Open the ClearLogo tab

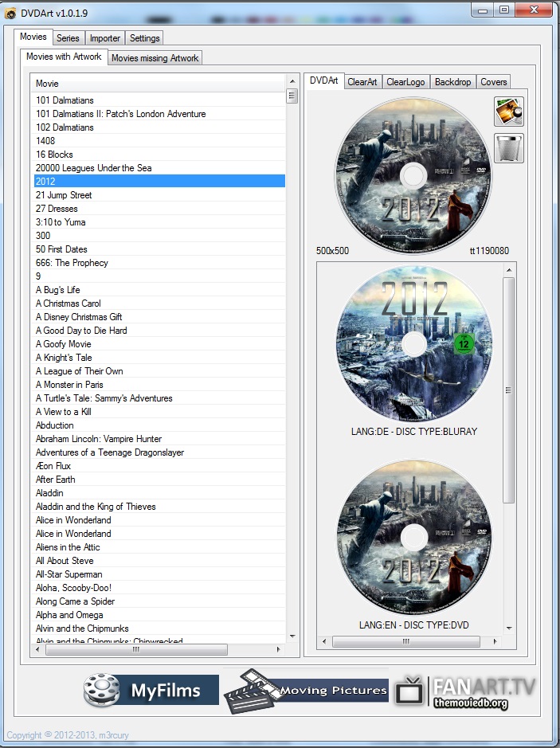pyautogui.click(x=405, y=82)
